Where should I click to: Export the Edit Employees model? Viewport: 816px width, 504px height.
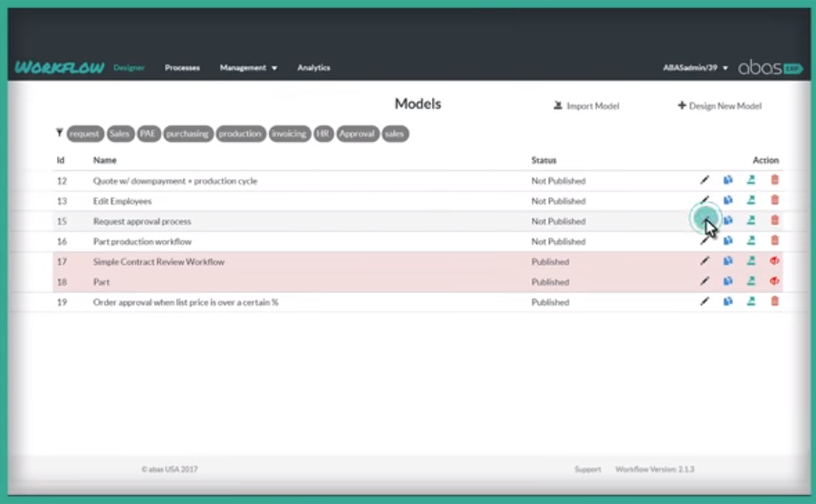[751, 200]
